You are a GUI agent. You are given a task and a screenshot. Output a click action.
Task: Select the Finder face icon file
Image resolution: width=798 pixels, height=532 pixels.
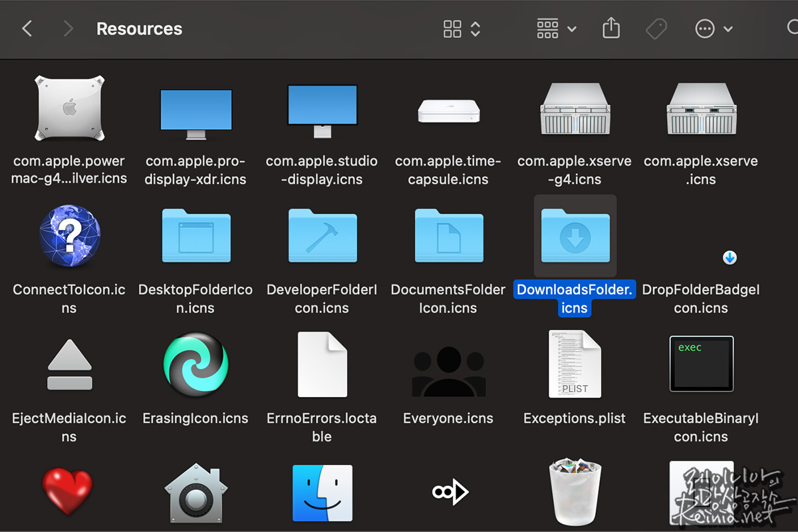[x=322, y=493]
